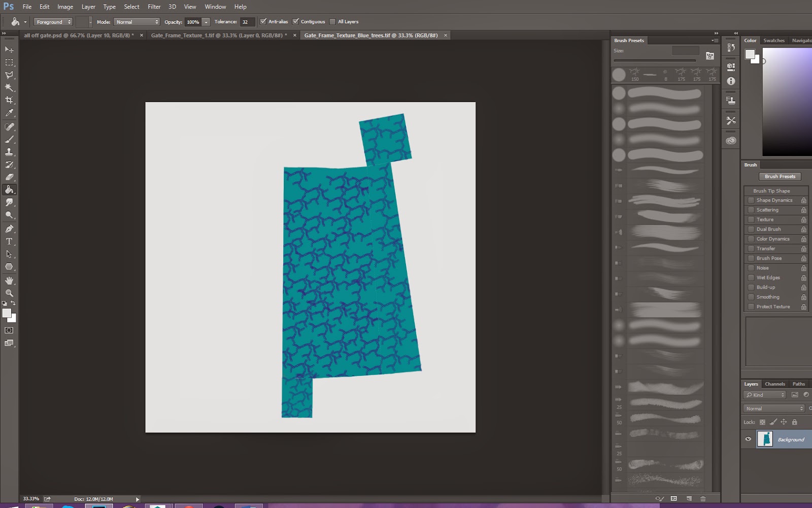Click the Brush Presets button in Brush panel

pos(780,176)
